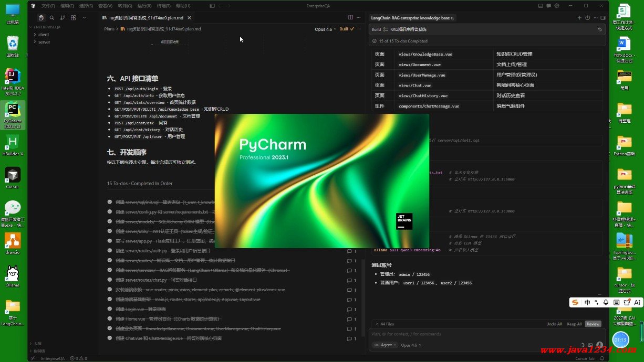
Task: Open the Search view in the sidebar
Action: [x=51, y=17]
